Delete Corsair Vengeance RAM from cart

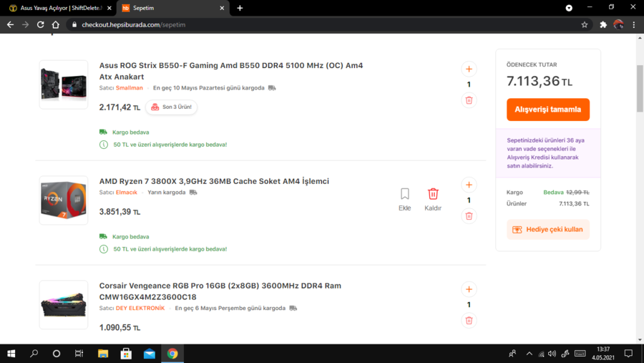click(x=469, y=321)
